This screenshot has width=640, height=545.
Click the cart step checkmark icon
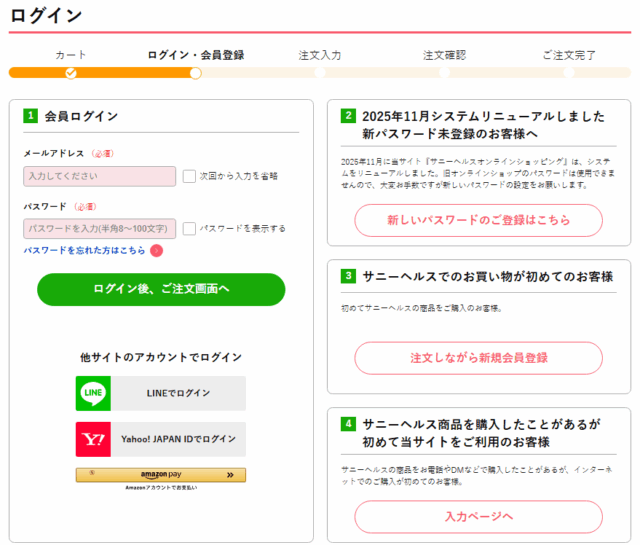point(70,72)
